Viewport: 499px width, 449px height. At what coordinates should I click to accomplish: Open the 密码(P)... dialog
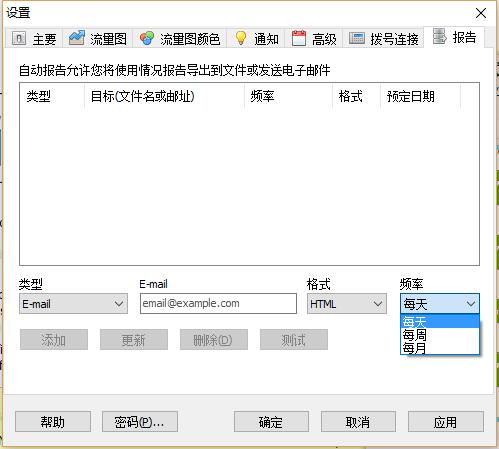140,422
